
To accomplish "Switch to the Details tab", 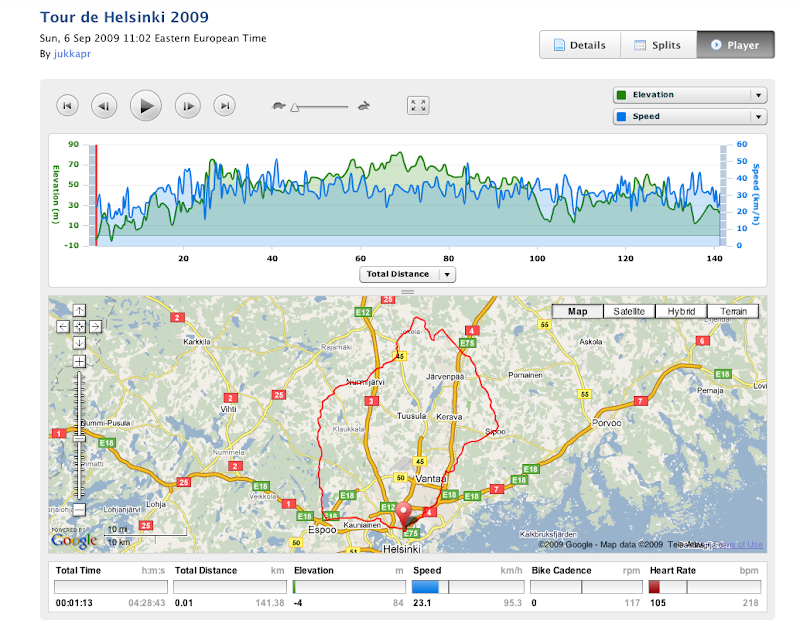I will (580, 45).
